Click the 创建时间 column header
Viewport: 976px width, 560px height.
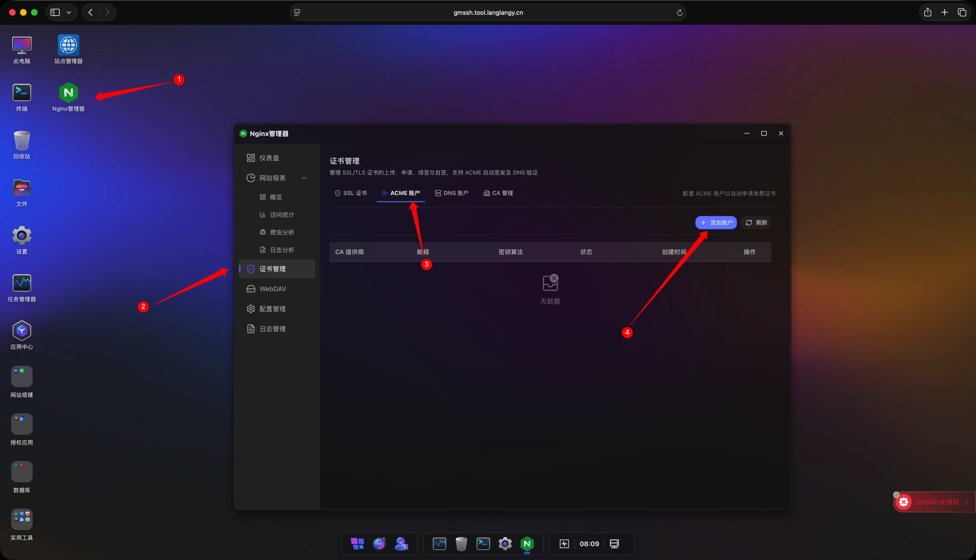click(x=674, y=252)
